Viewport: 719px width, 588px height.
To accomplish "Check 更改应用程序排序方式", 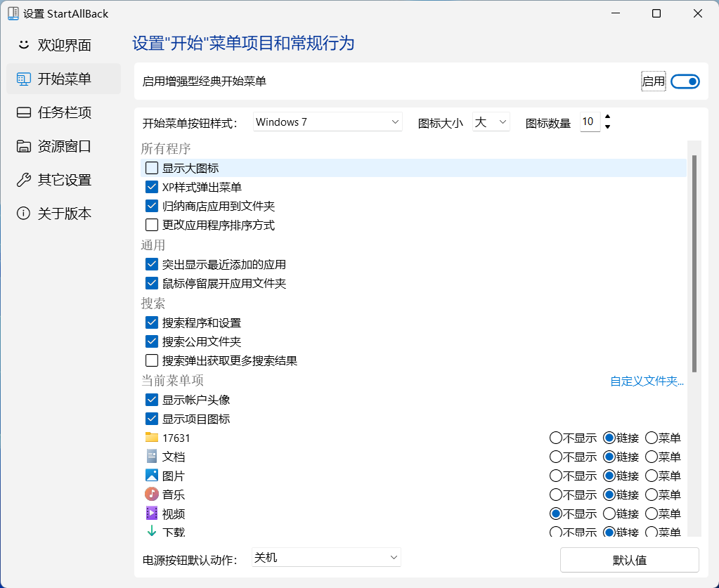I will tap(152, 225).
